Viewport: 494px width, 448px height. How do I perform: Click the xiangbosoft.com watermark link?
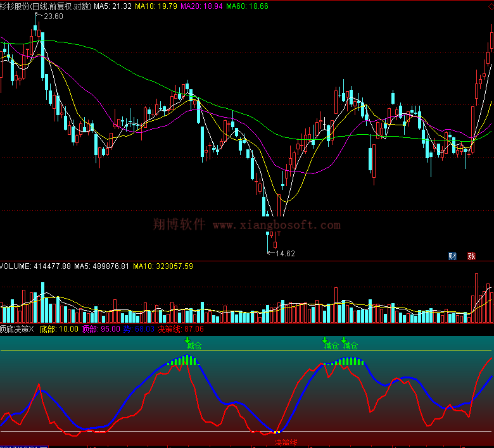[276, 225]
